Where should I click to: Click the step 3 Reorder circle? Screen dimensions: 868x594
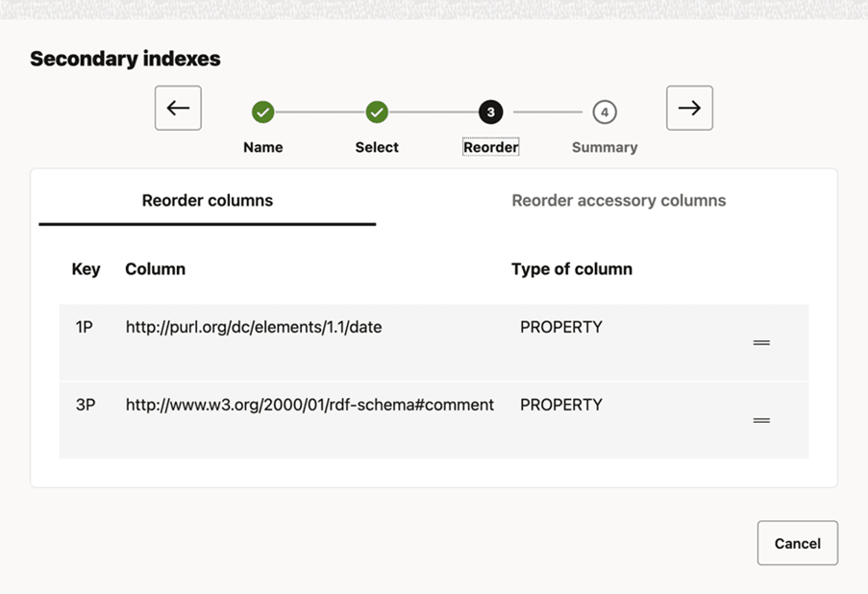[x=490, y=112]
